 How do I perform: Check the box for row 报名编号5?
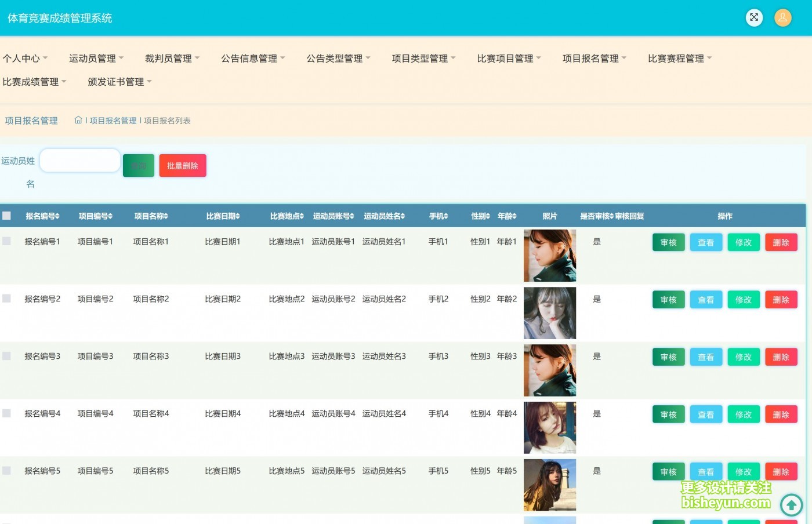6,470
